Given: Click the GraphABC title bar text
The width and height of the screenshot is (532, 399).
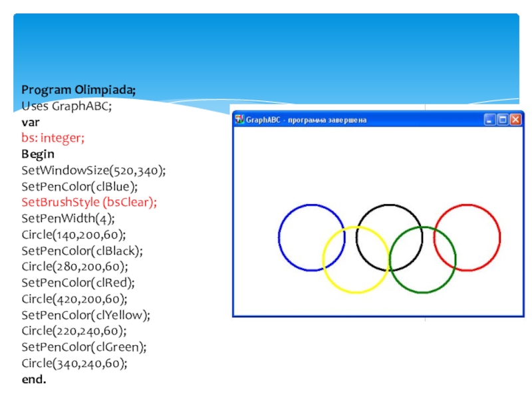Looking at the screenshot, I should pyautogui.click(x=306, y=120).
